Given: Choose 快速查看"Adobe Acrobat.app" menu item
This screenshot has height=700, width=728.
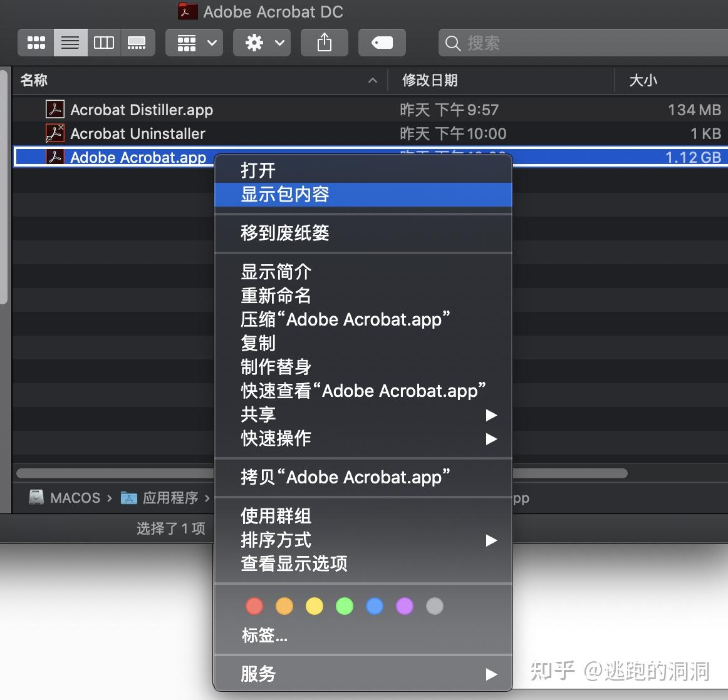Looking at the screenshot, I should tap(363, 391).
